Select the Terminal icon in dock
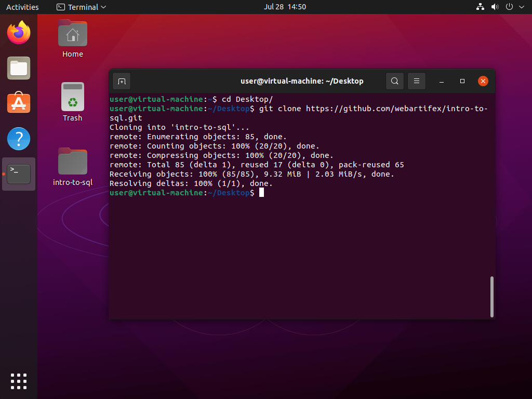The image size is (532, 399). [19, 174]
